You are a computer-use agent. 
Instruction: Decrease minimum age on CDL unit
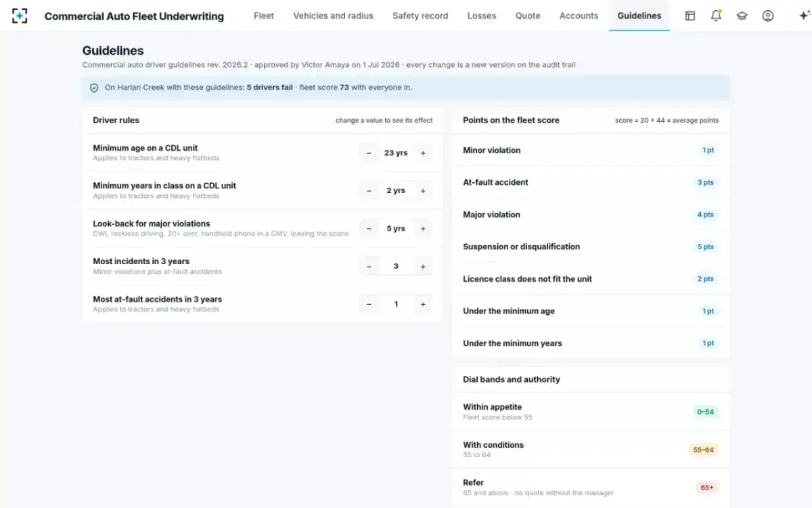coord(369,153)
